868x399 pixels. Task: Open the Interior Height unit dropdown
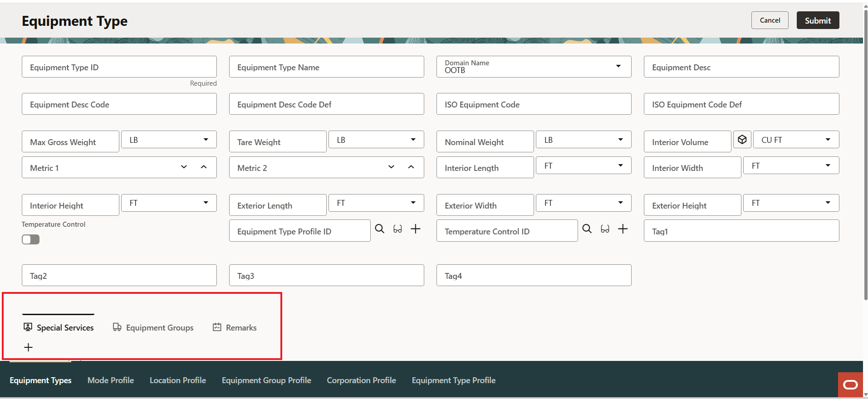[x=169, y=203]
